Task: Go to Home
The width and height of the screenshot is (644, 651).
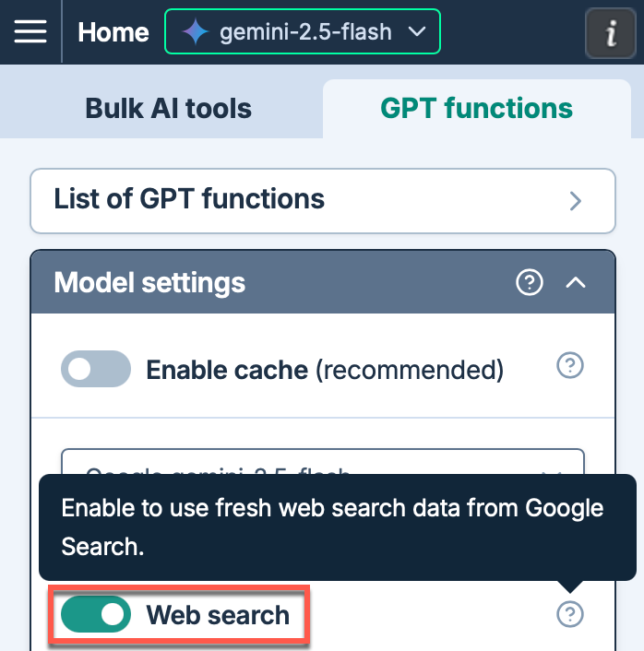Action: coord(113,32)
